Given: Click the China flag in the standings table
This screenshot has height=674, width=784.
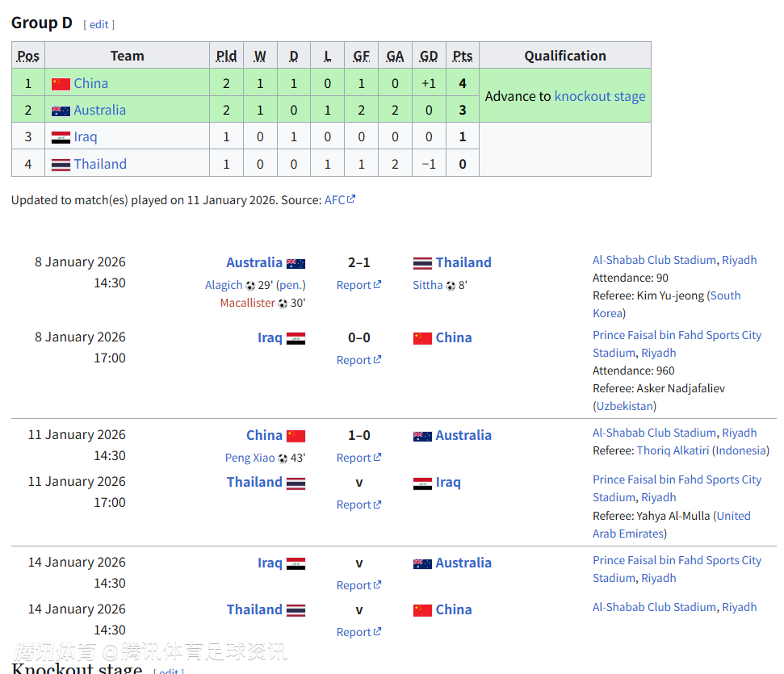Looking at the screenshot, I should pos(61,83).
